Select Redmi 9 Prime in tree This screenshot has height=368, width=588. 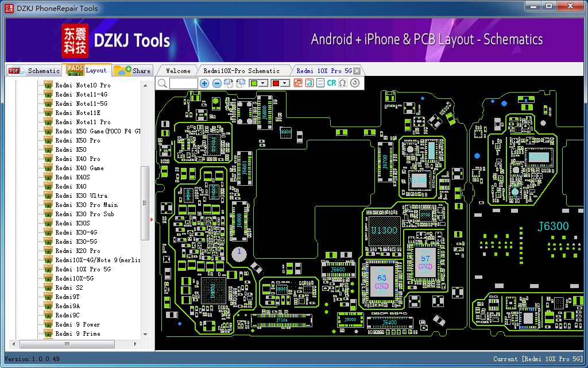point(78,333)
